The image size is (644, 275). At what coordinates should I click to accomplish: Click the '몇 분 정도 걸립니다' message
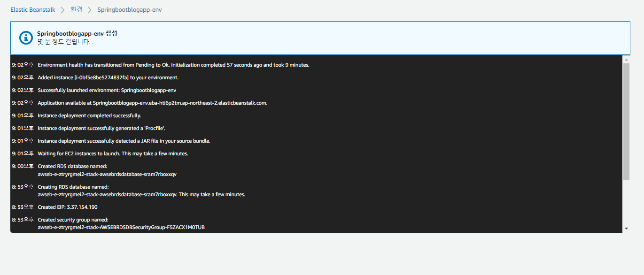[65, 42]
